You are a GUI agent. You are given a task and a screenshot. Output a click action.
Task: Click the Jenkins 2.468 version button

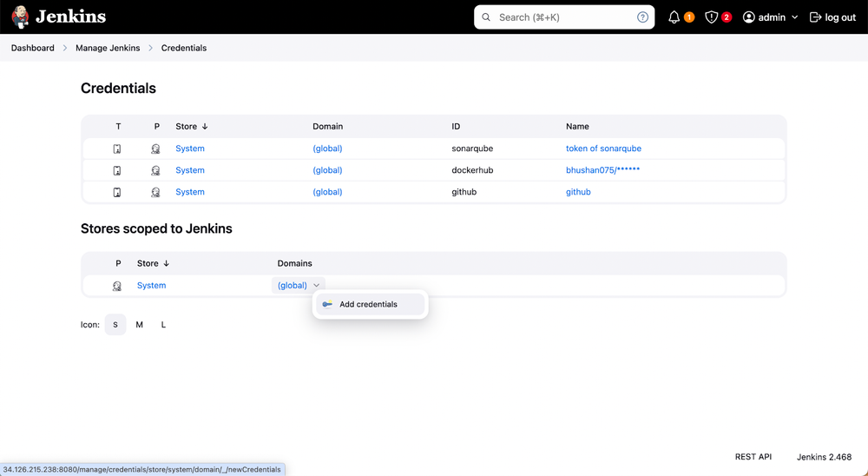824,457
